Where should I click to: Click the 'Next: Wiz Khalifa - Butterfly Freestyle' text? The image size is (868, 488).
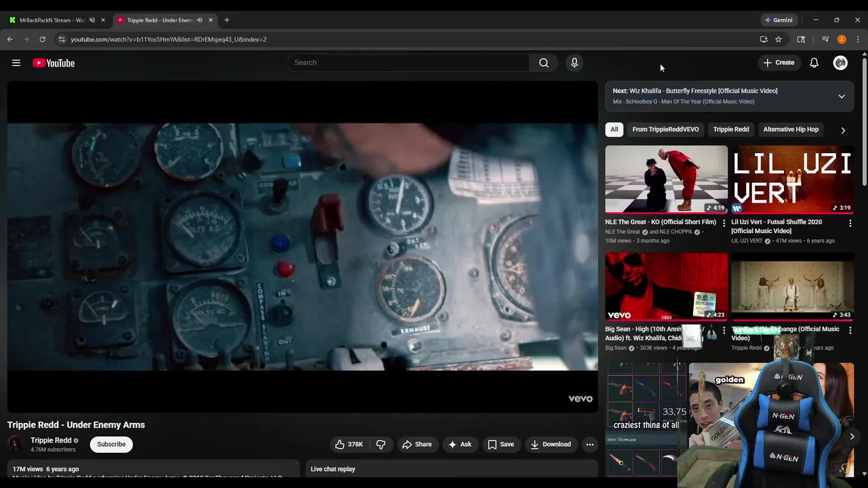695,91
